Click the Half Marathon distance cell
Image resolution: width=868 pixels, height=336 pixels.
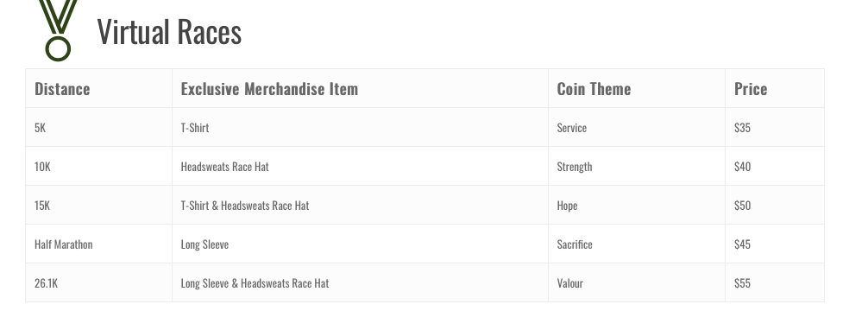(x=98, y=244)
